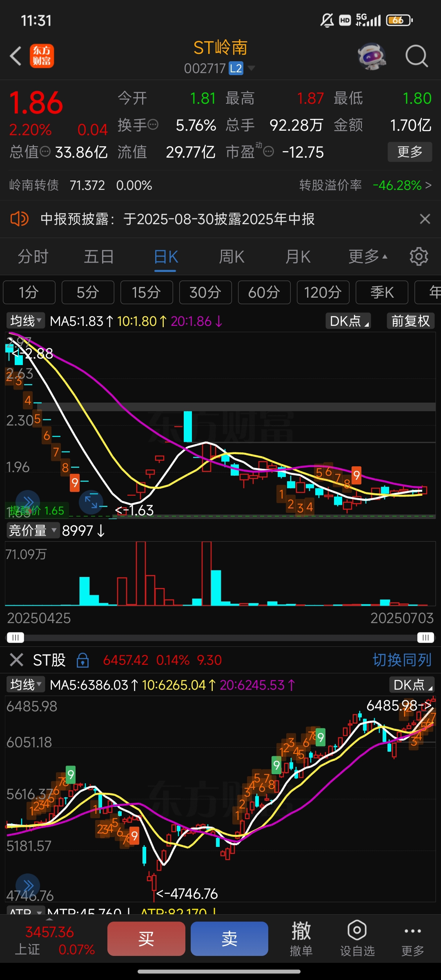This screenshot has width=441, height=980.
Task: Open the 撤单 cancel order icon
Action: tap(301, 939)
